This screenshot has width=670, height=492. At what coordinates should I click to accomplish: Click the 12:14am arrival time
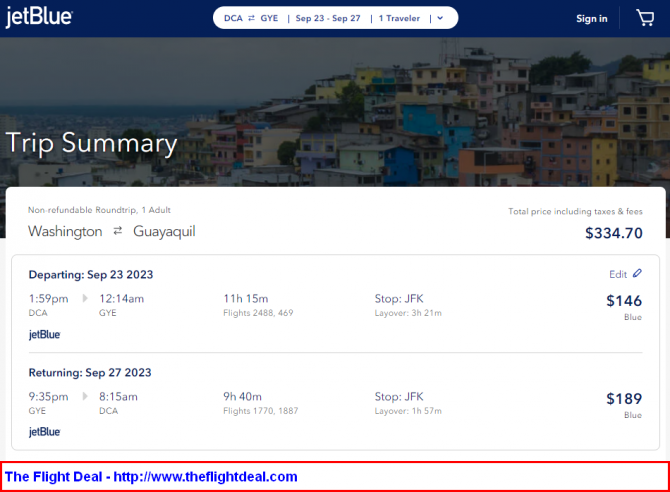coord(121,298)
